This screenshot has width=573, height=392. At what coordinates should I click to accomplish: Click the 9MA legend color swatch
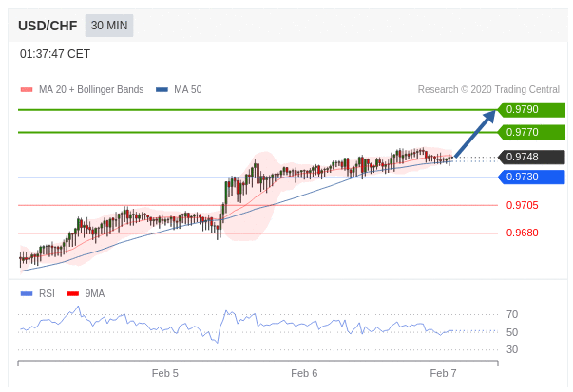[73, 294]
